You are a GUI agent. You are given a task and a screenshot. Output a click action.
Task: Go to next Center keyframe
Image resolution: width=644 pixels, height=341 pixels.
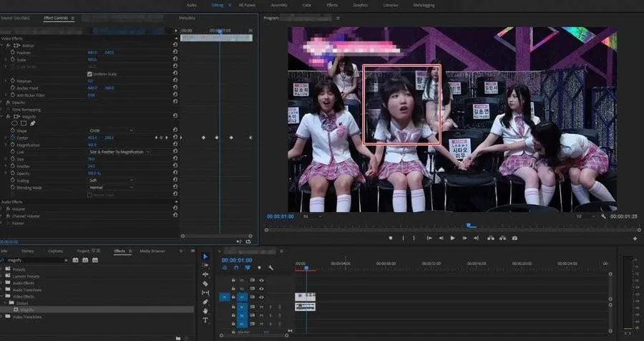pos(166,138)
